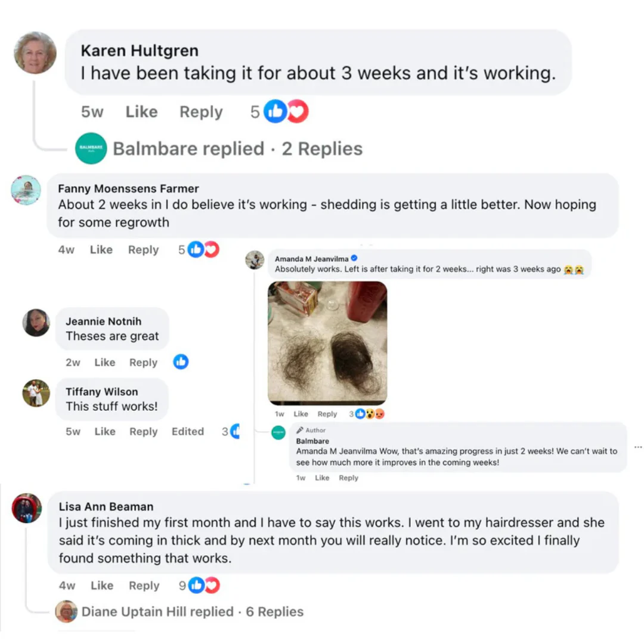Expand Balmbare replied 2 Replies thread
This screenshot has height=644, width=644.
[x=238, y=148]
